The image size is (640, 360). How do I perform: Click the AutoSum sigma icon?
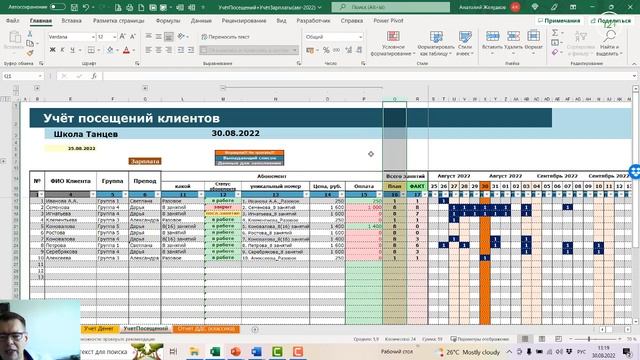tap(555, 33)
